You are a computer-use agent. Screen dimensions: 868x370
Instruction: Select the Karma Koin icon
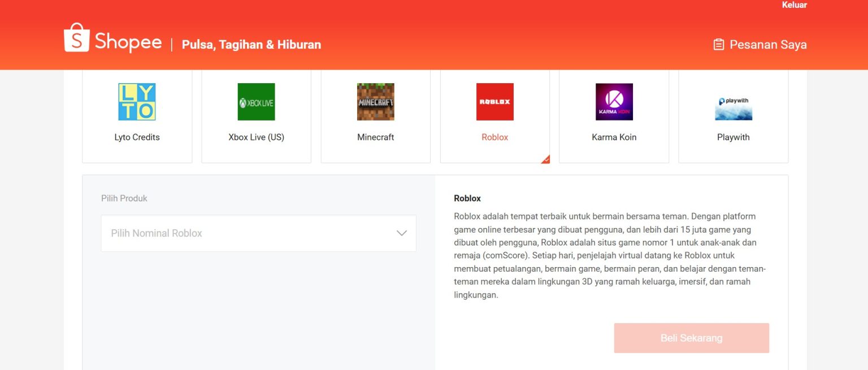(614, 102)
